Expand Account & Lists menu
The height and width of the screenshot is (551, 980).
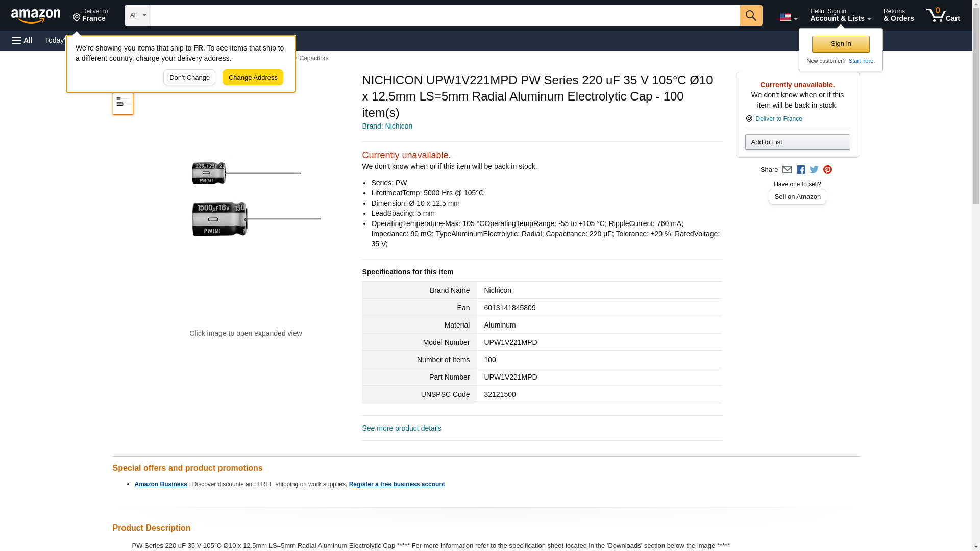click(x=840, y=15)
